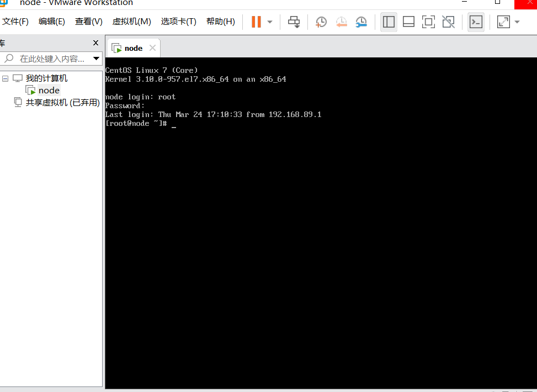Close the VMware Workstation window

(x=529, y=2)
